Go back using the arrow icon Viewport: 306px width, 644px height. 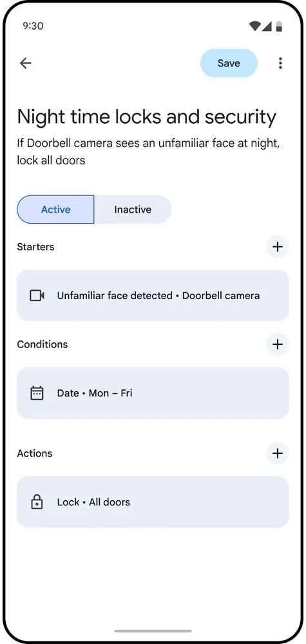[26, 63]
